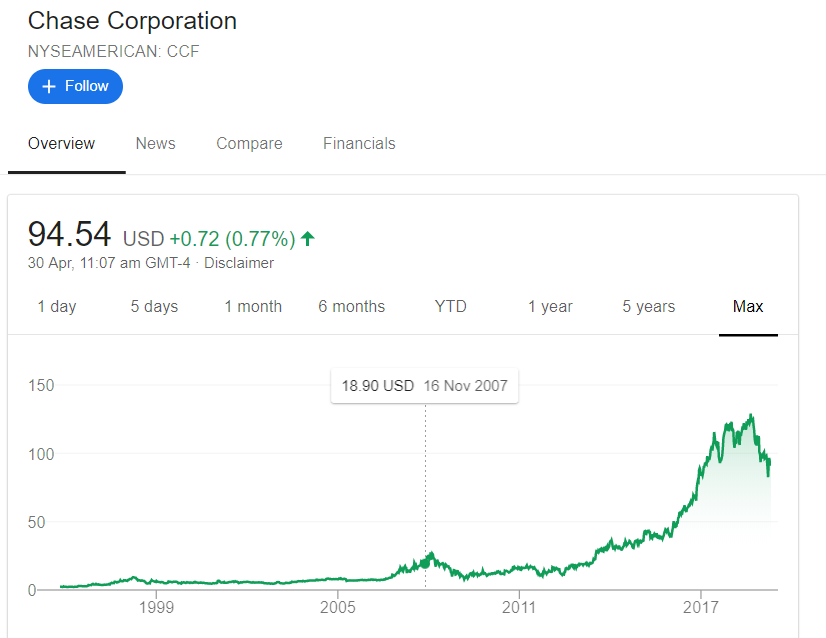
Task: Go to the Compare tab
Action: click(249, 144)
